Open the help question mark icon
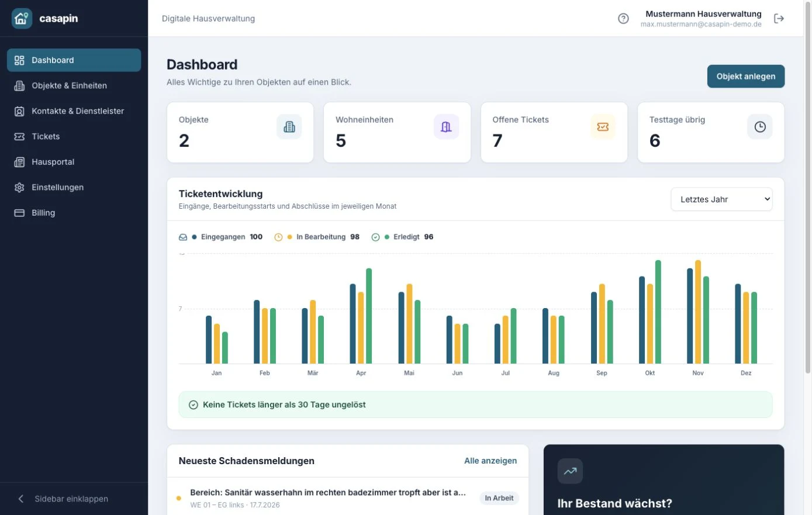812x515 pixels. [623, 19]
